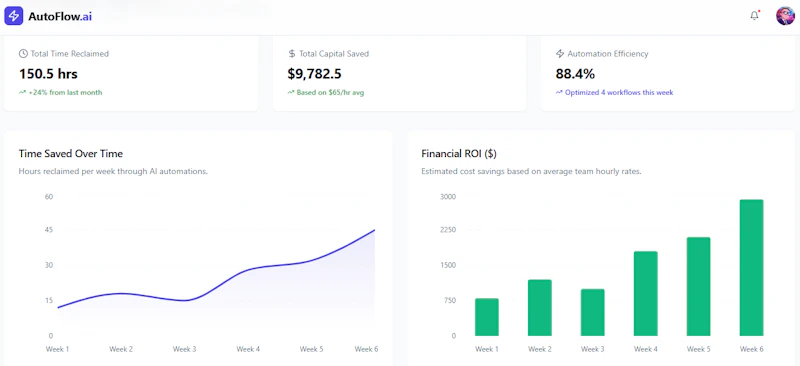Click the clock icon beside Total Time Reclaimed

[23, 54]
